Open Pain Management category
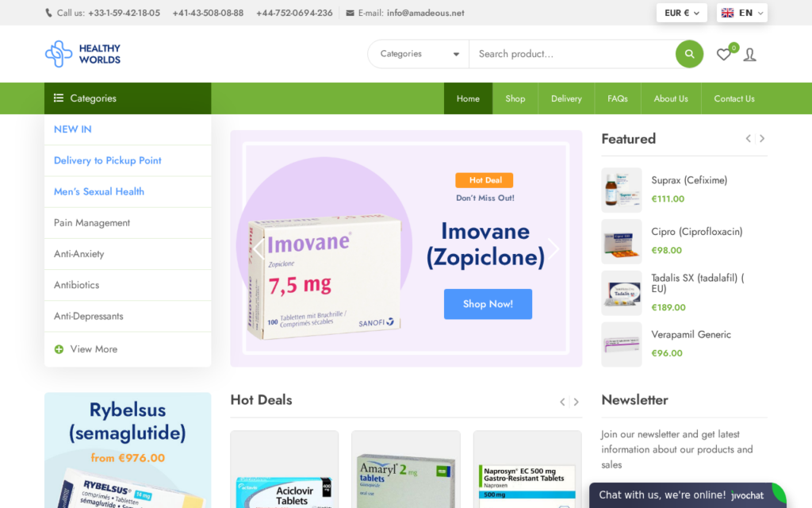This screenshot has height=508, width=812. pos(92,223)
